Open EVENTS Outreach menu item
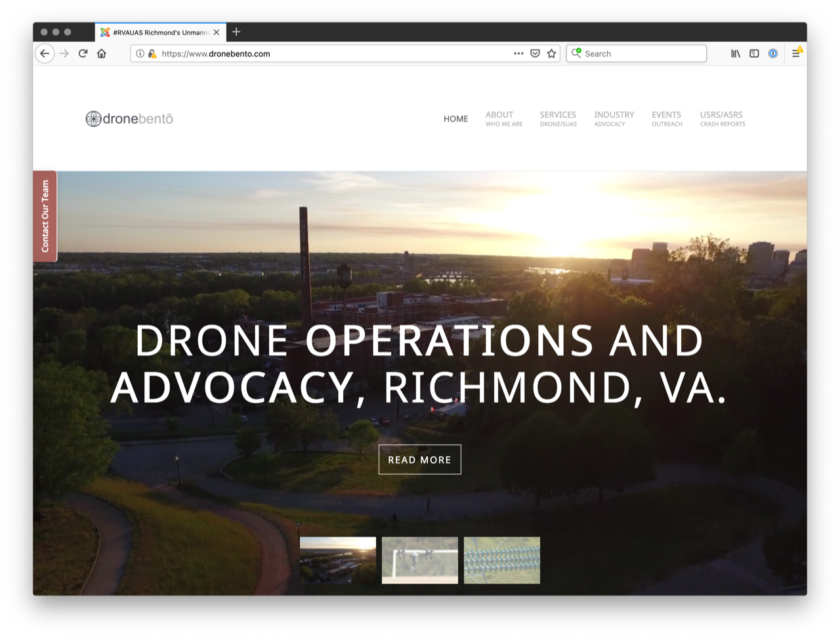This screenshot has height=639, width=840. click(x=667, y=119)
